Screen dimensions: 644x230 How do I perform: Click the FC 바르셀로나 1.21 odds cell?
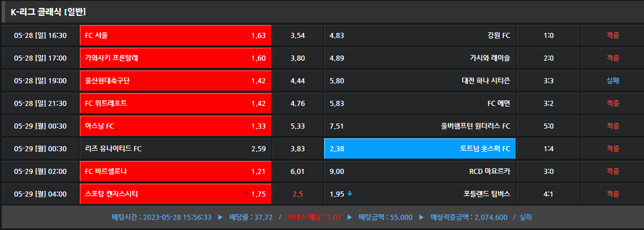[175, 171]
